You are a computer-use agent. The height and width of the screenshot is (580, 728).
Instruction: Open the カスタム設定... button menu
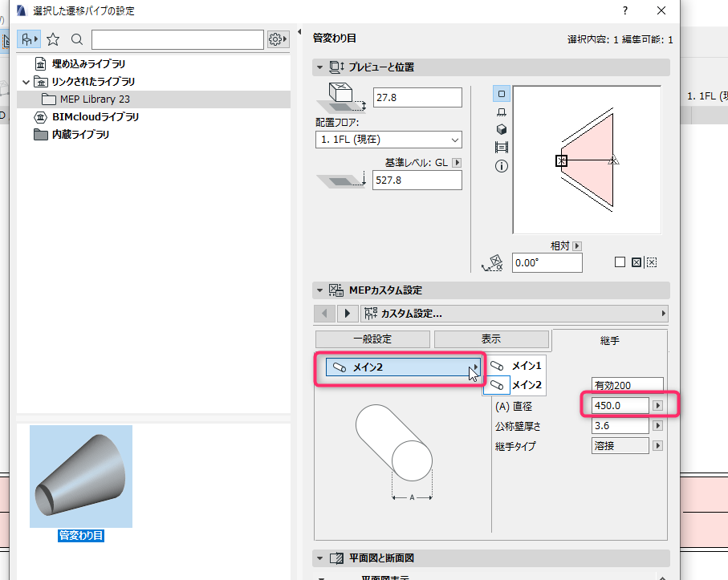click(x=514, y=314)
